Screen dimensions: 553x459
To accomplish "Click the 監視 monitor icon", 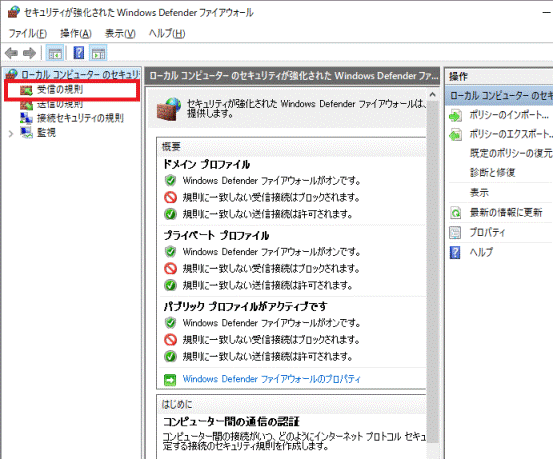I will [26, 133].
